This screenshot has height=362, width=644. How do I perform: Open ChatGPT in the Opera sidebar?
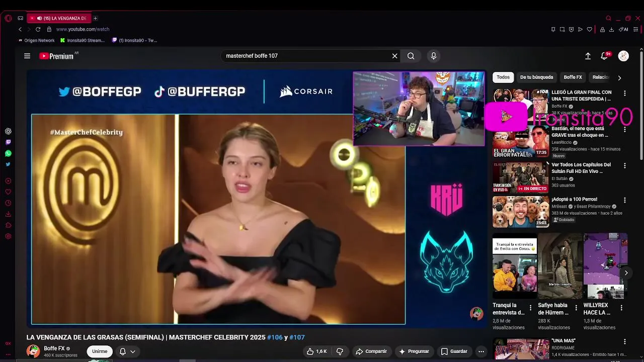[8, 131]
